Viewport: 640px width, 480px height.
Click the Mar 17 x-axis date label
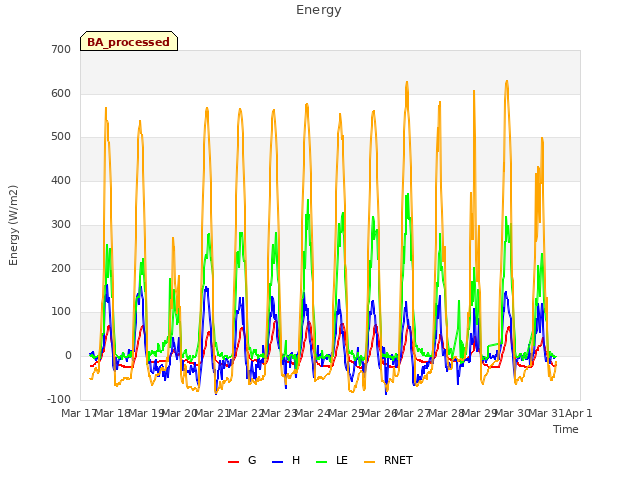[78, 413]
